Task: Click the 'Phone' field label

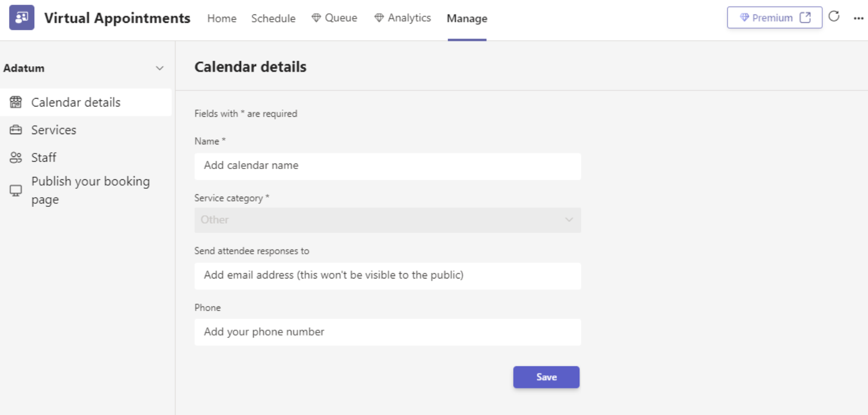Action: point(207,307)
